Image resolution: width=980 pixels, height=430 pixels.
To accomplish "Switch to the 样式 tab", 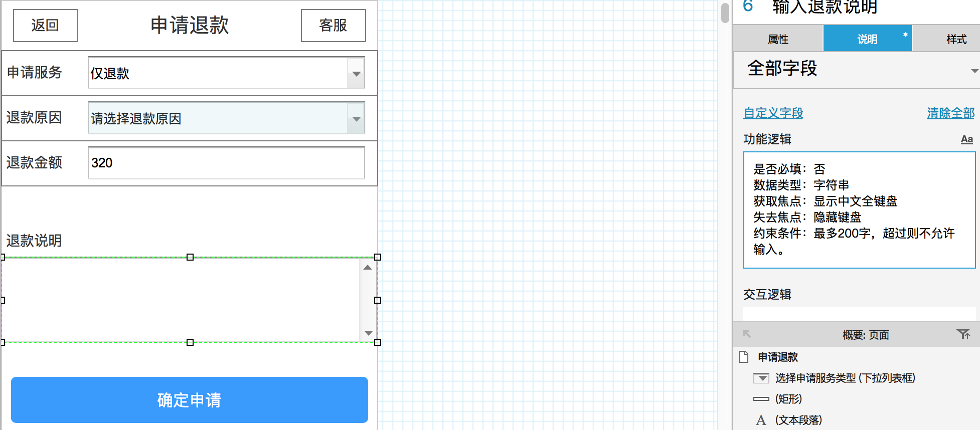I will tap(956, 39).
